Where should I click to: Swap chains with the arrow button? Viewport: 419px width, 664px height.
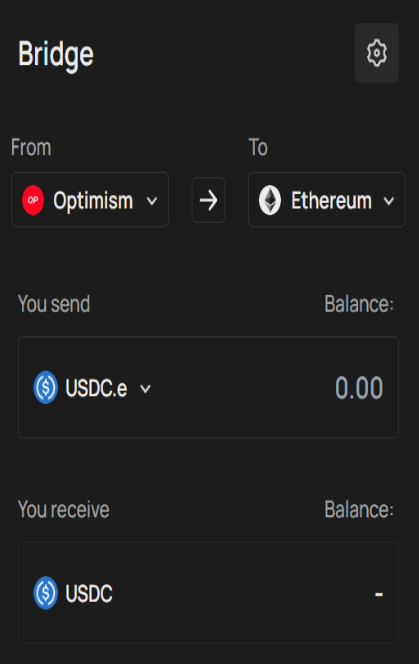pyautogui.click(x=208, y=200)
